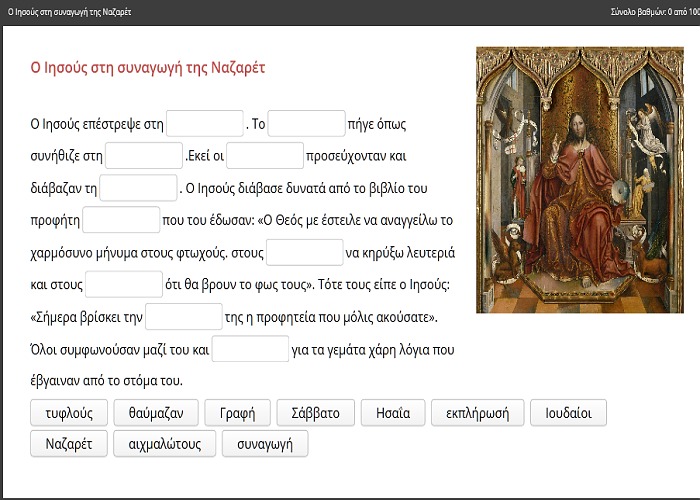
Task: Choose the Γραφή word button
Action: (x=238, y=413)
